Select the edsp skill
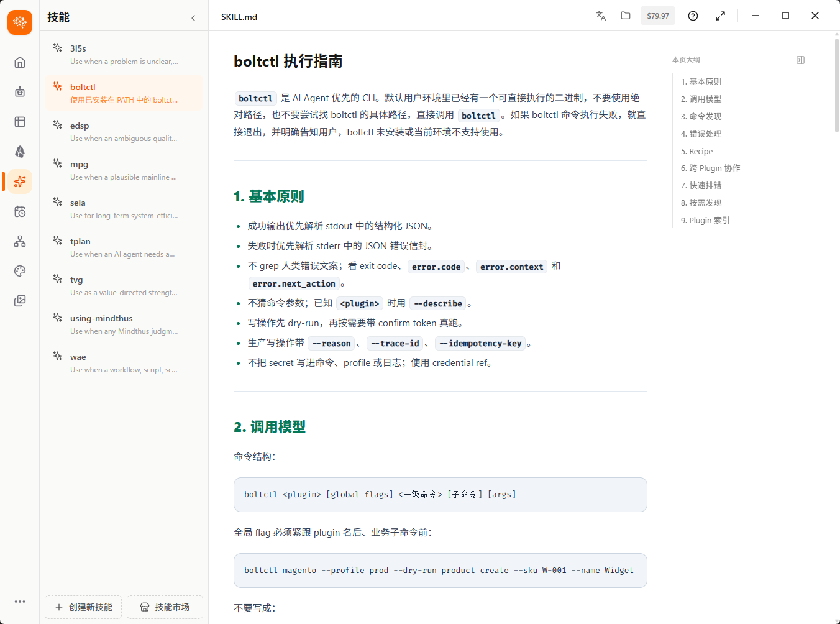840x624 pixels. coord(124,132)
